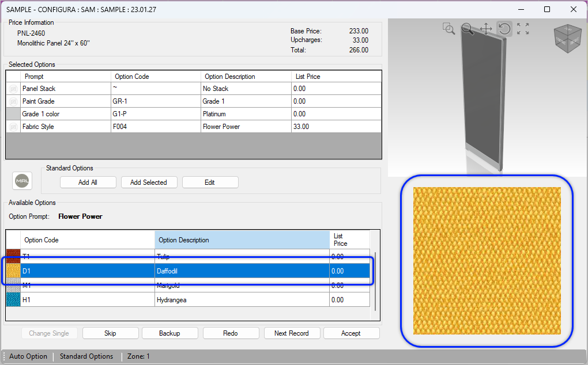
Task: Select the Daffodil D1 row in Available Options
Action: 173,271
